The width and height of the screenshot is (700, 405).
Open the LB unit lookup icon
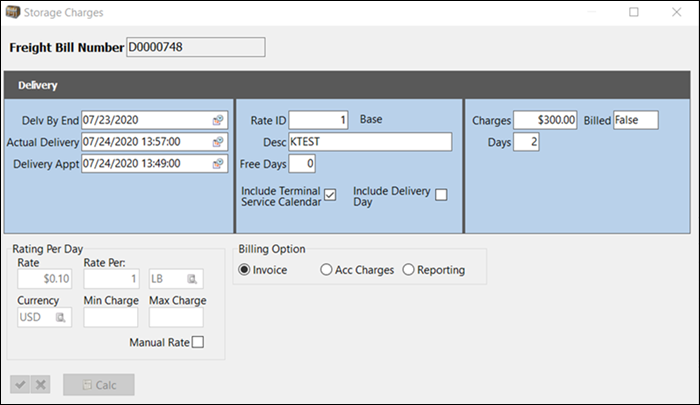[192, 279]
